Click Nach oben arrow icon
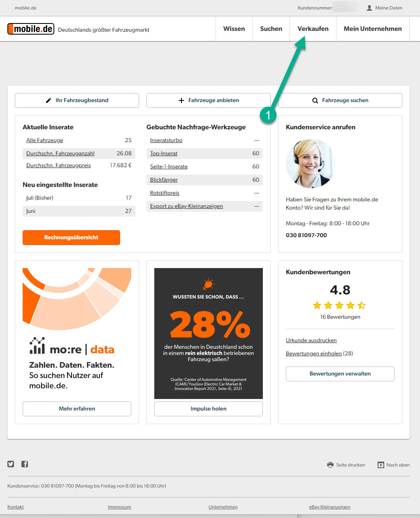 coord(381,465)
